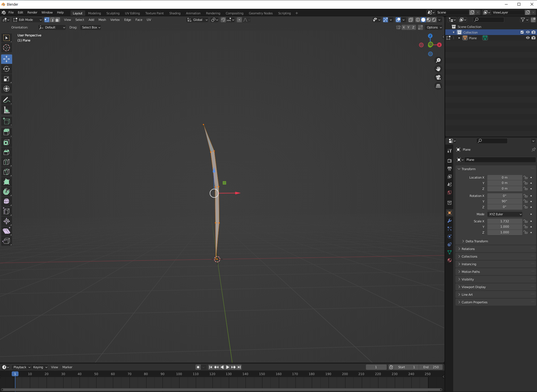
Task: Open rotation Mode XYZ Euler dropdown
Action: [505, 214]
